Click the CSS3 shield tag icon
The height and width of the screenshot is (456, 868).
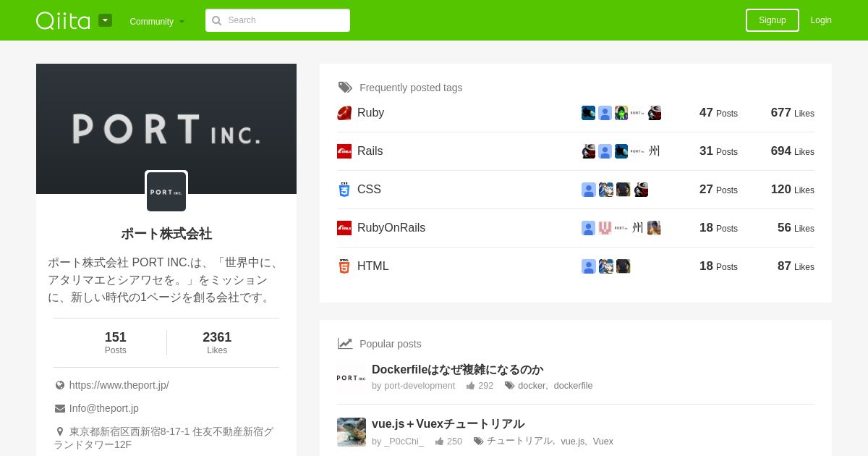[x=344, y=190]
